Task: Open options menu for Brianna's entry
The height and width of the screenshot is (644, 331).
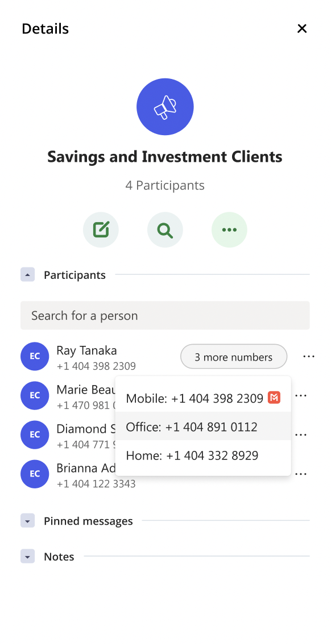Action: (x=301, y=474)
